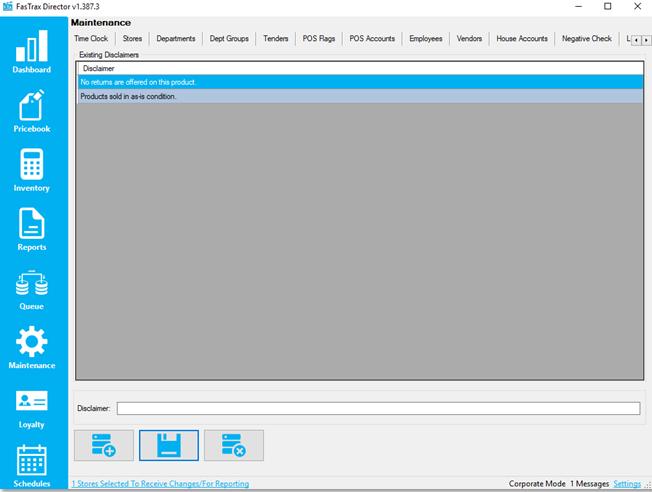
Task: Switch to the Tenders tab
Action: coord(276,39)
